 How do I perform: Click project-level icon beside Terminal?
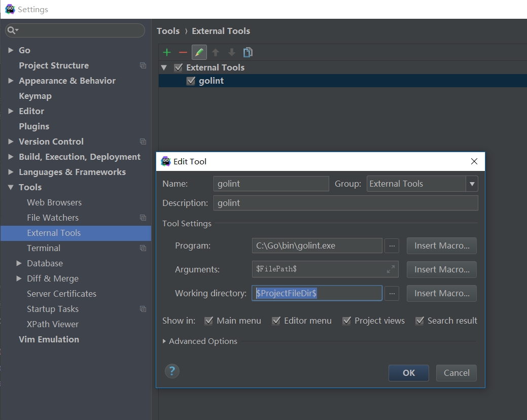click(x=143, y=248)
